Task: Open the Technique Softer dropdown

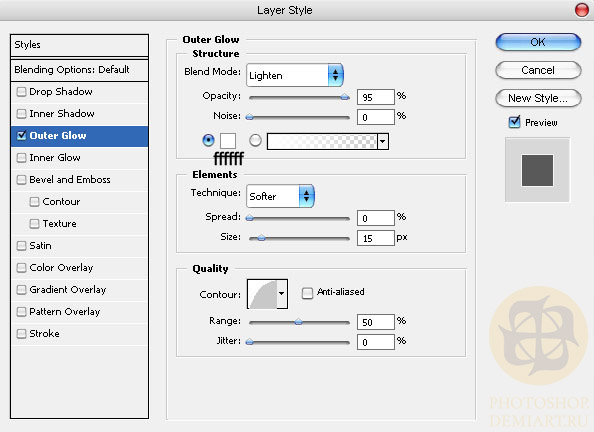Action: tap(280, 196)
